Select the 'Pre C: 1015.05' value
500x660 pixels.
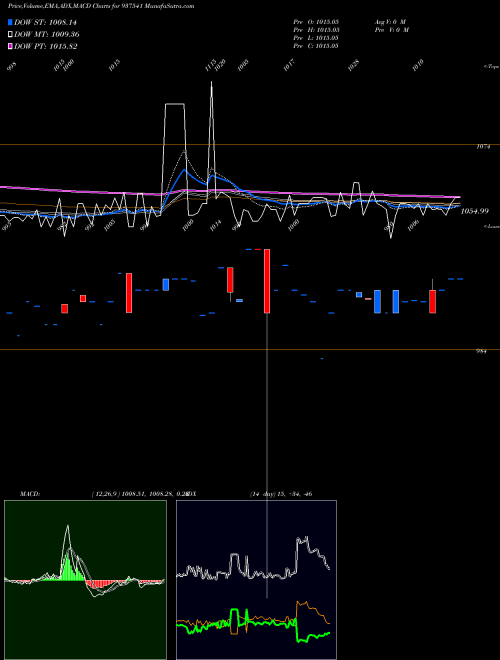pos(316,46)
